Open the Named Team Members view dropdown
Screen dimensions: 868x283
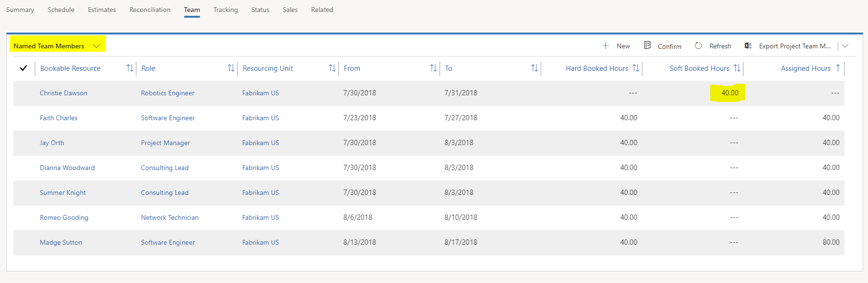click(x=96, y=45)
